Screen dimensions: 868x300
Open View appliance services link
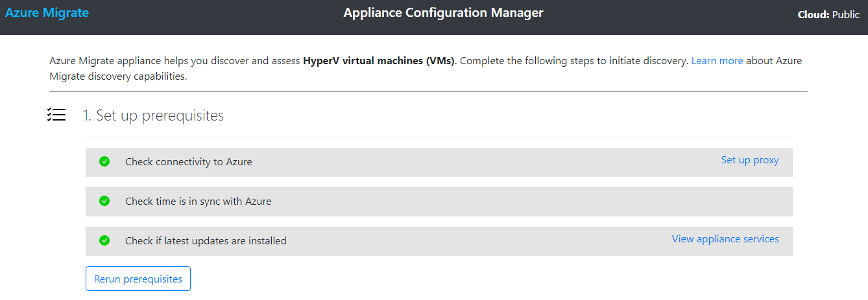725,239
